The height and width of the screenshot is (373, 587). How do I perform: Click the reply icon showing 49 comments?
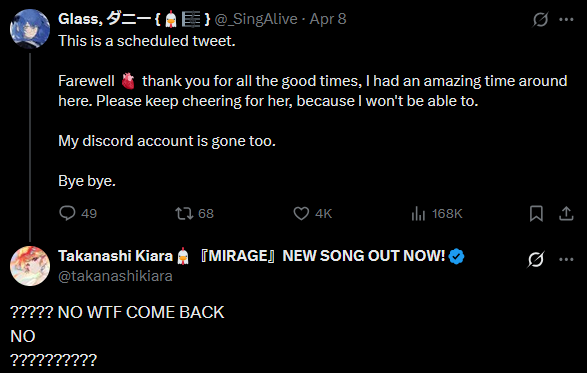(x=67, y=213)
